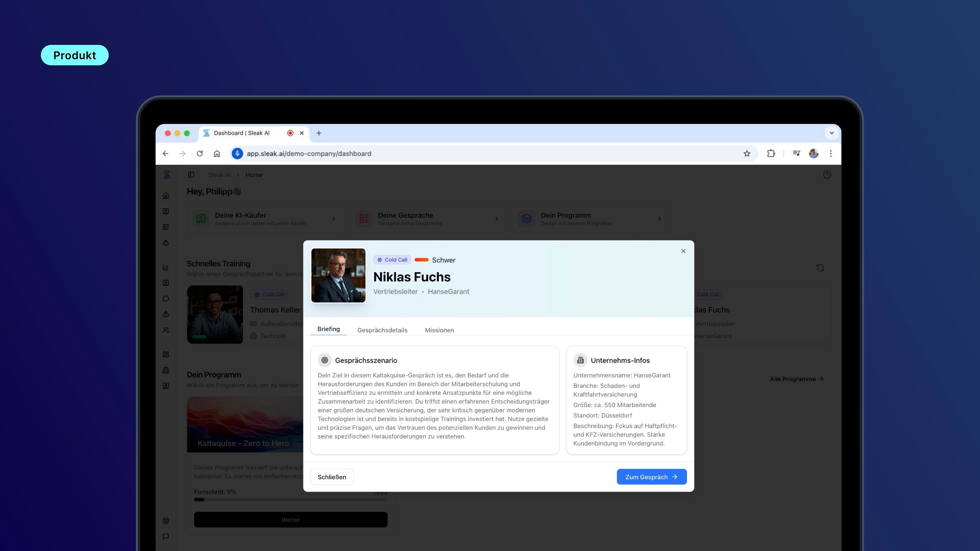Switch to the Missionen tab
The width and height of the screenshot is (980, 551).
[439, 330]
